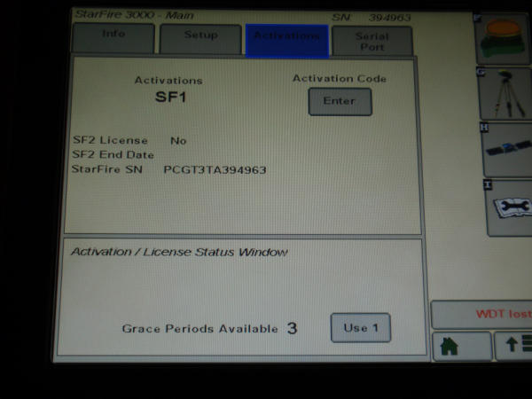Click Enter button for Activation Code
Screen dimensions: 532x399
point(340,102)
